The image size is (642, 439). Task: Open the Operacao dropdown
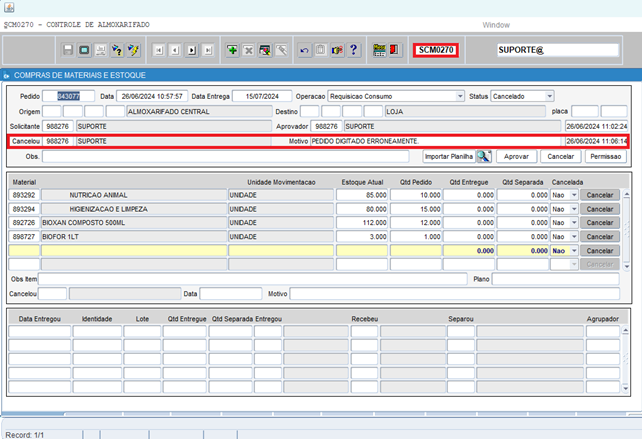pyautogui.click(x=460, y=96)
